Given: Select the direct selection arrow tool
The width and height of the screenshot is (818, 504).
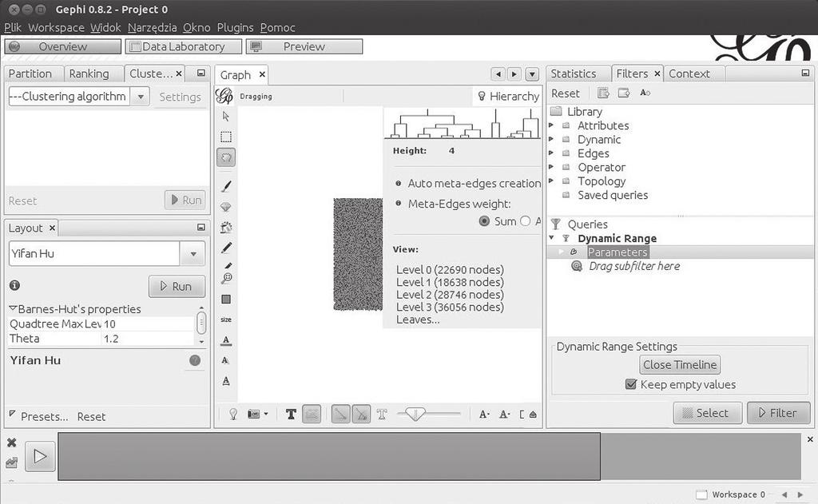Looking at the screenshot, I should 226,117.
